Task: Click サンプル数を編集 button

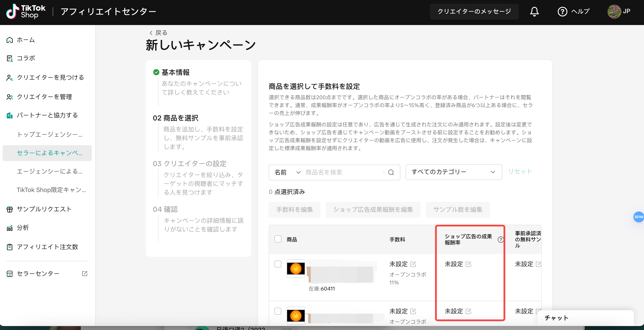Action: [457, 210]
